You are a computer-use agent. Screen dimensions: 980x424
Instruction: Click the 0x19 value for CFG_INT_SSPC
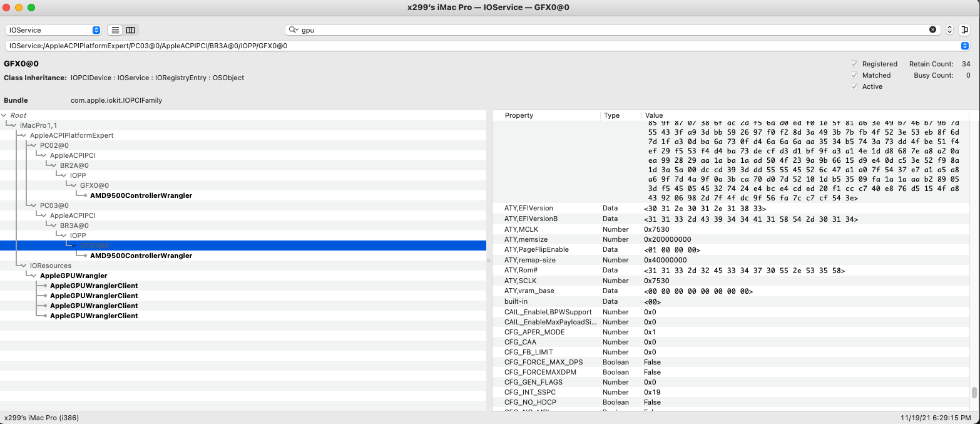(x=651, y=392)
